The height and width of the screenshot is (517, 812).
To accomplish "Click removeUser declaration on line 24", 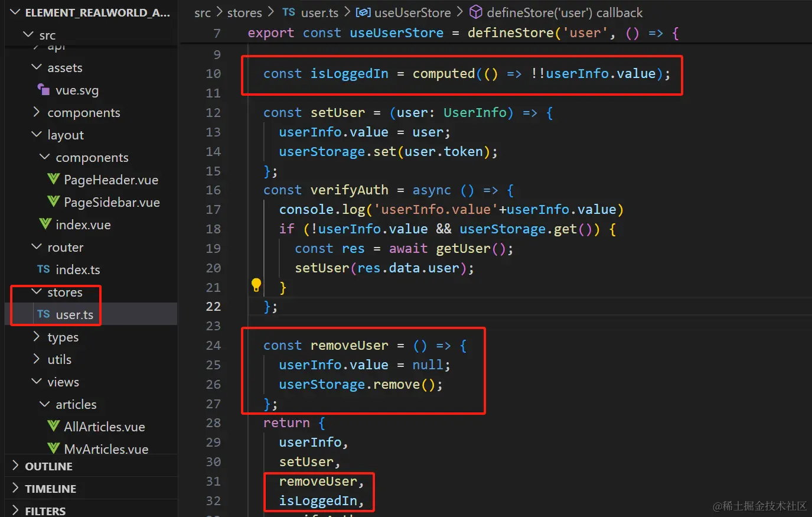I will click(x=350, y=345).
